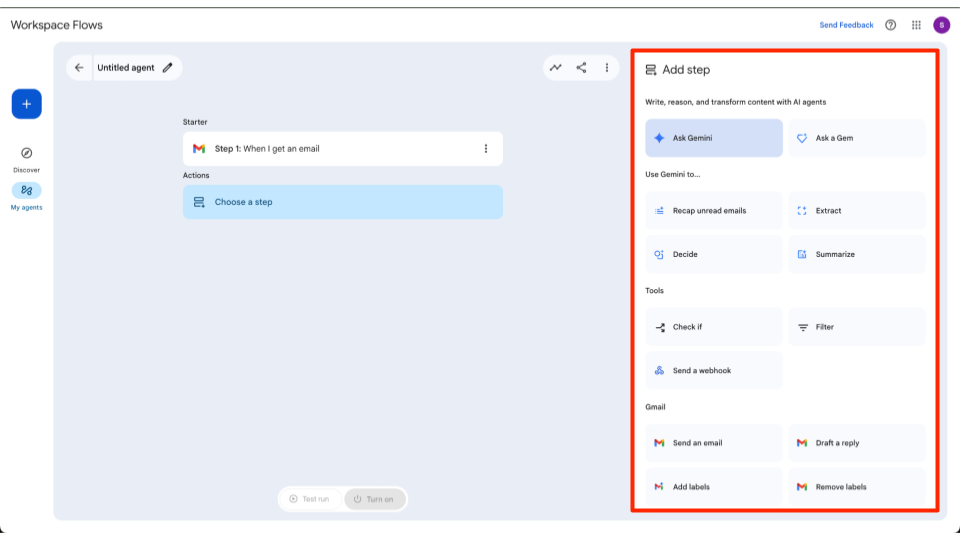Open the help question mark icon

(891, 25)
